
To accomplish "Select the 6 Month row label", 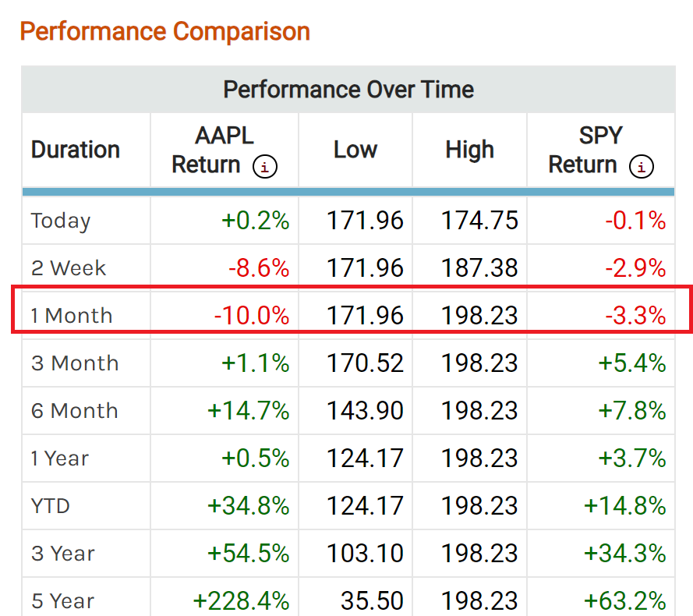I will pos(75,411).
